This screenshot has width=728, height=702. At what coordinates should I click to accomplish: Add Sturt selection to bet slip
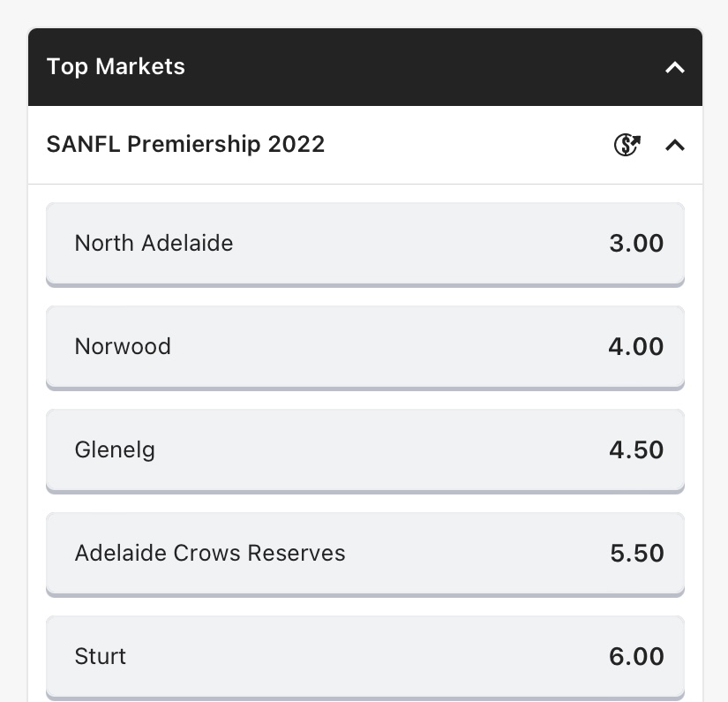[365, 657]
